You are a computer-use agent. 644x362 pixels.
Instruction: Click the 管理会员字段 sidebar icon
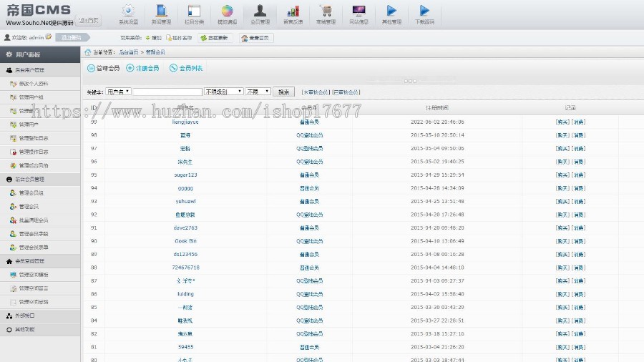(13, 233)
